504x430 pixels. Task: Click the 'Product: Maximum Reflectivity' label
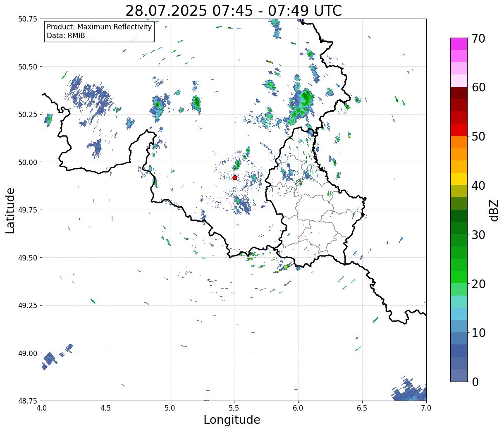(x=99, y=27)
